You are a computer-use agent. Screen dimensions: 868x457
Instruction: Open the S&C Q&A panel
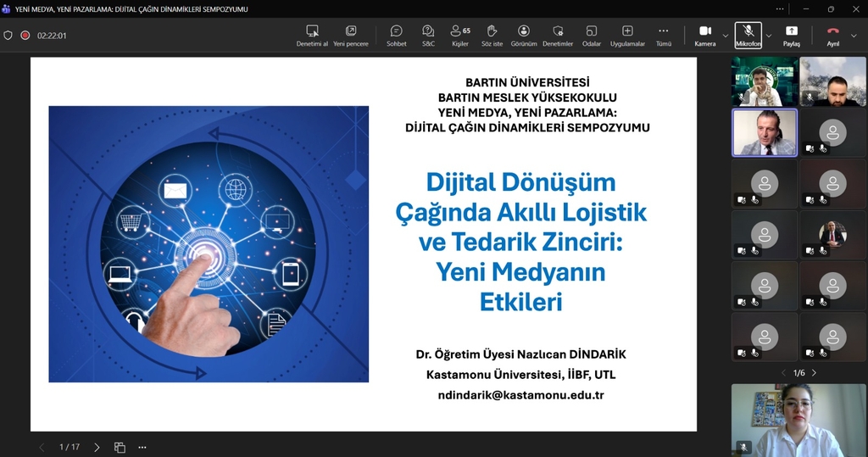tap(428, 35)
